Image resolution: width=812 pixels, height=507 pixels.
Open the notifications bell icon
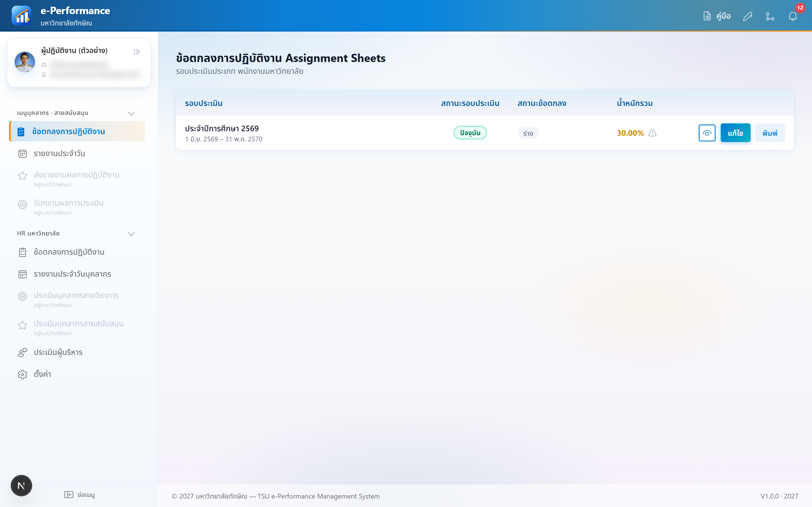pyautogui.click(x=793, y=16)
